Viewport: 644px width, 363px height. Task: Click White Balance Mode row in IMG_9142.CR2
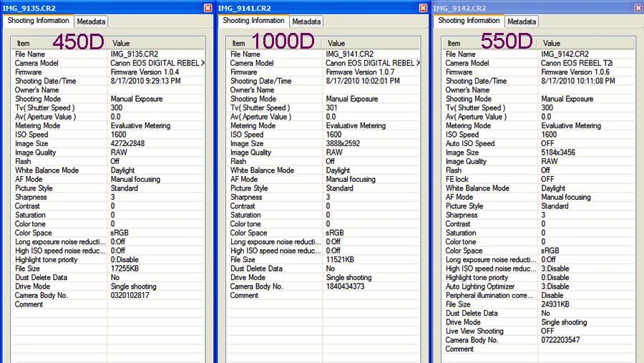(538, 188)
